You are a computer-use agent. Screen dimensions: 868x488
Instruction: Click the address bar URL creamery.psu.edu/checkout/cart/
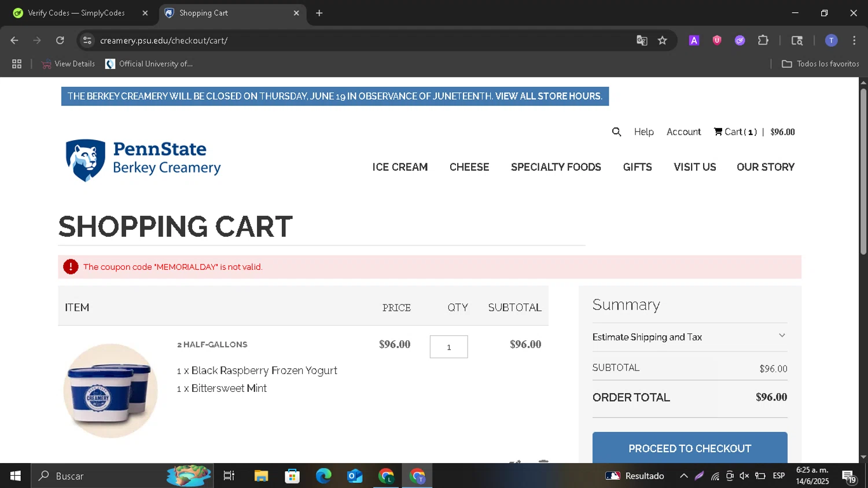pyautogui.click(x=164, y=41)
